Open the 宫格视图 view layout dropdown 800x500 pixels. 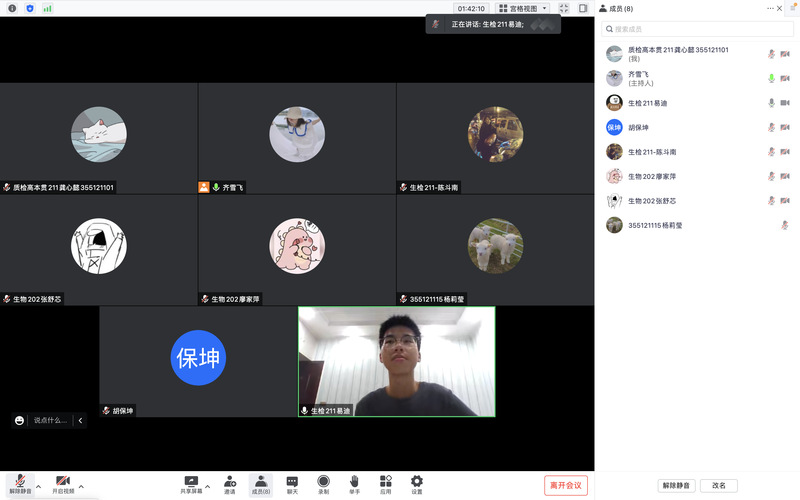[x=523, y=8]
